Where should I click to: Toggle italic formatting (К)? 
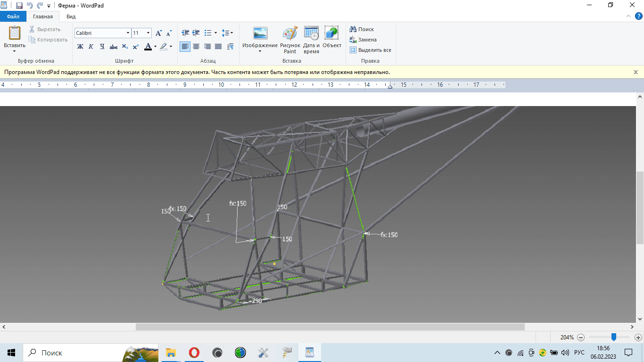[91, 47]
